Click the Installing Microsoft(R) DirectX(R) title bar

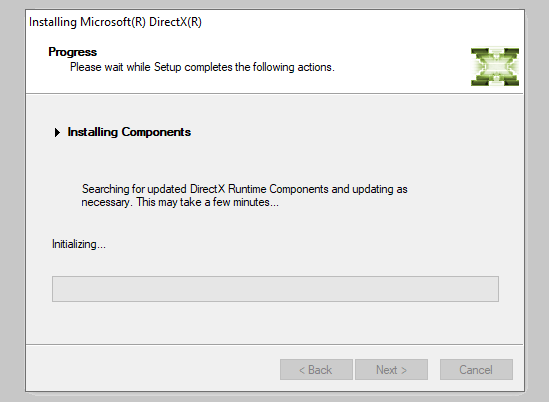274,22
